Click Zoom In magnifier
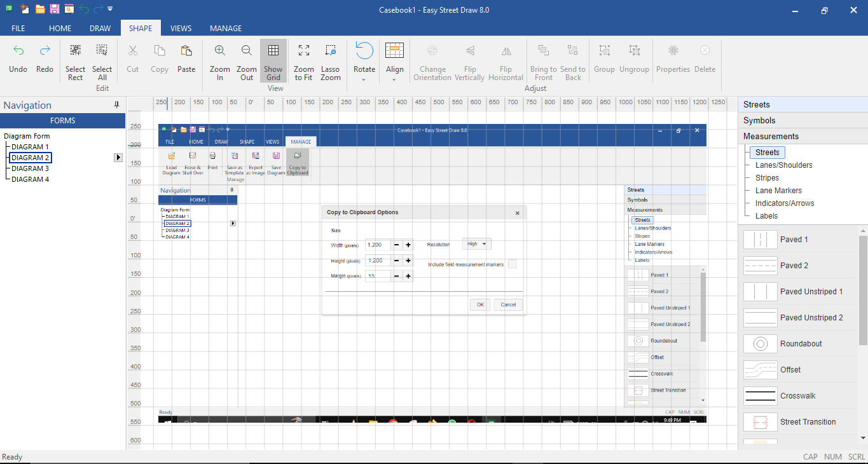This screenshot has width=868, height=464. click(x=220, y=62)
